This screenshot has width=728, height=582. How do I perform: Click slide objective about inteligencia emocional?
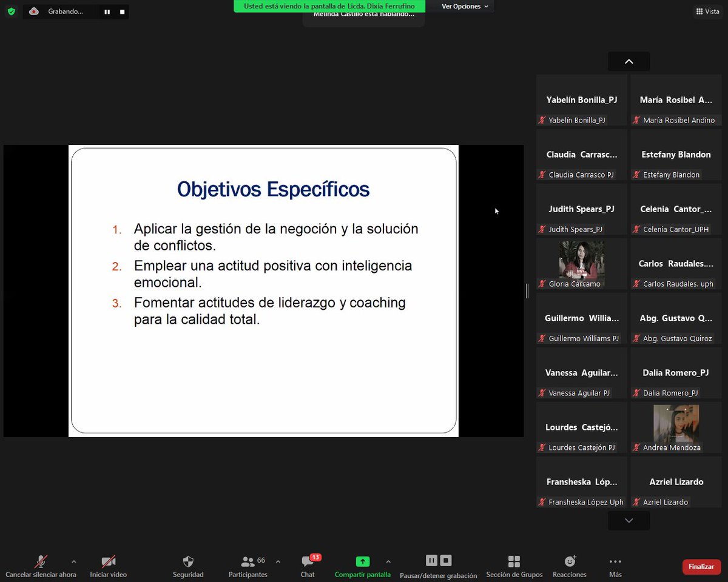point(273,274)
